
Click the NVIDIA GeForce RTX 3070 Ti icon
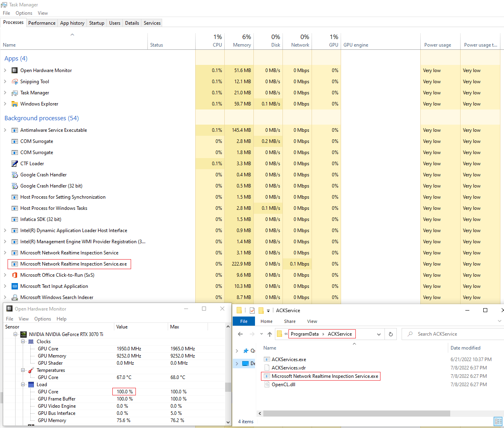click(24, 334)
